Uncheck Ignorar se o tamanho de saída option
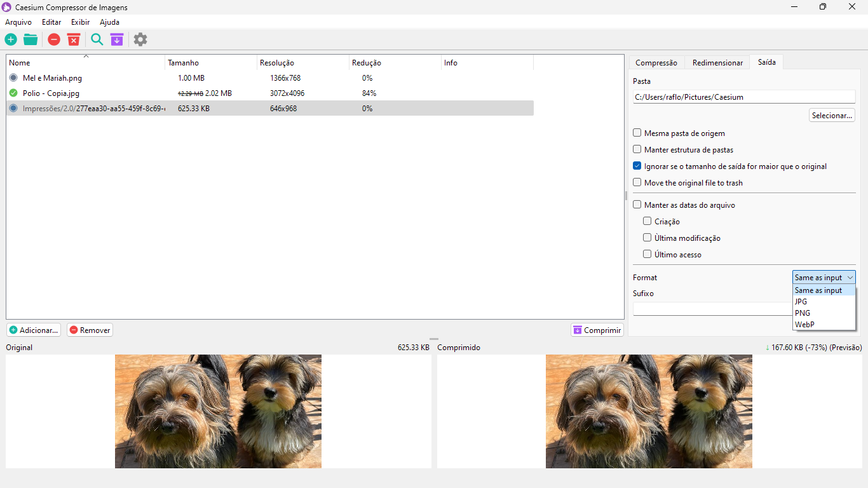The height and width of the screenshot is (488, 868). pyautogui.click(x=637, y=166)
